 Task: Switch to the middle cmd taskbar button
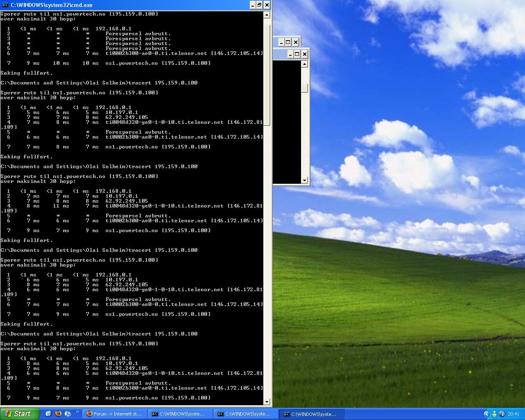247,414
